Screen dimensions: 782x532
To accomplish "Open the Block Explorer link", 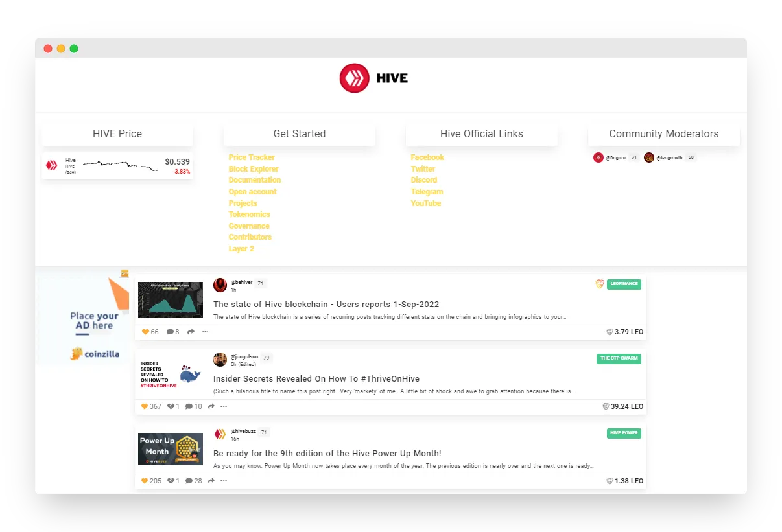I will coord(254,169).
